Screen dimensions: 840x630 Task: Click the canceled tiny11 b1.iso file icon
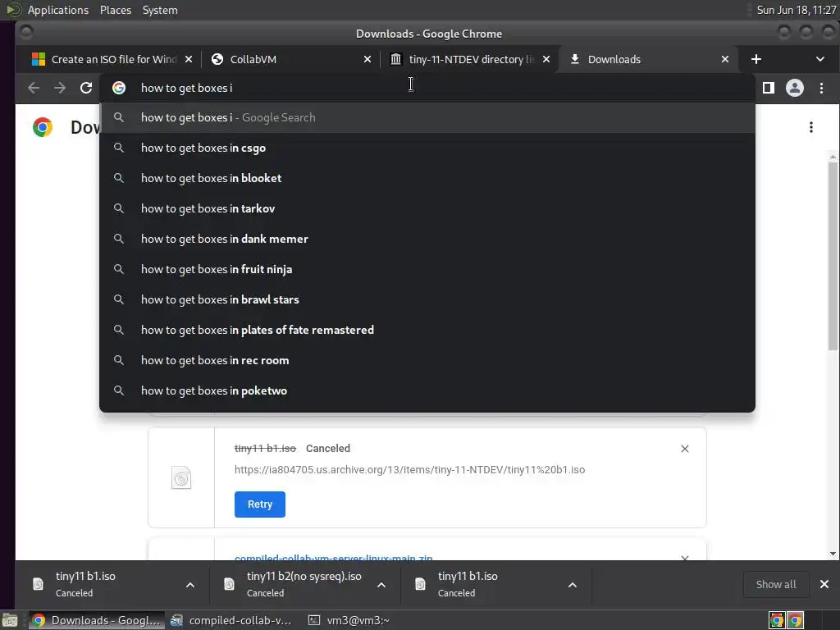click(181, 477)
